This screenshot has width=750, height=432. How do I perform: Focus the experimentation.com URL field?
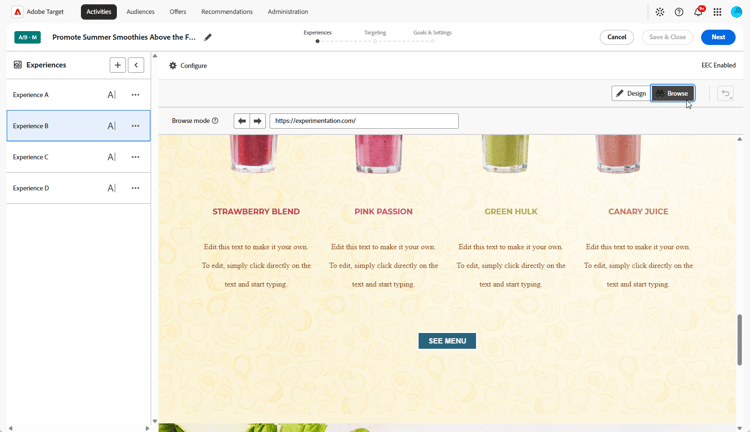tap(364, 121)
